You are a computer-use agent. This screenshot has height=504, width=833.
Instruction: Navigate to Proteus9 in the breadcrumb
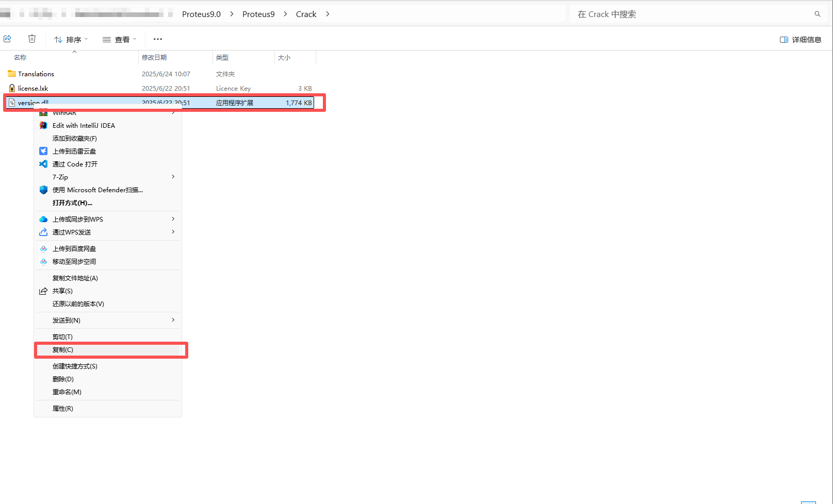258,14
